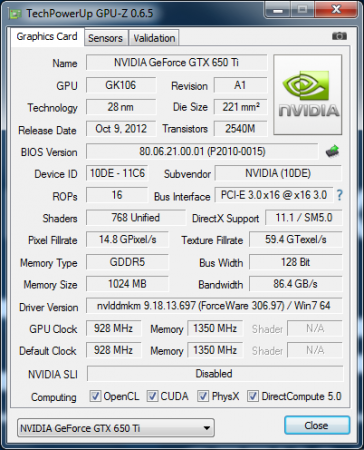This screenshot has width=364, height=450.
Task: Click the BIOS save chip icon
Action: 332,152
